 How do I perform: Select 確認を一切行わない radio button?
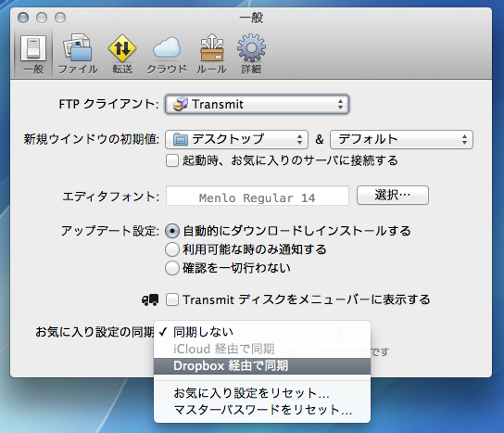click(172, 268)
